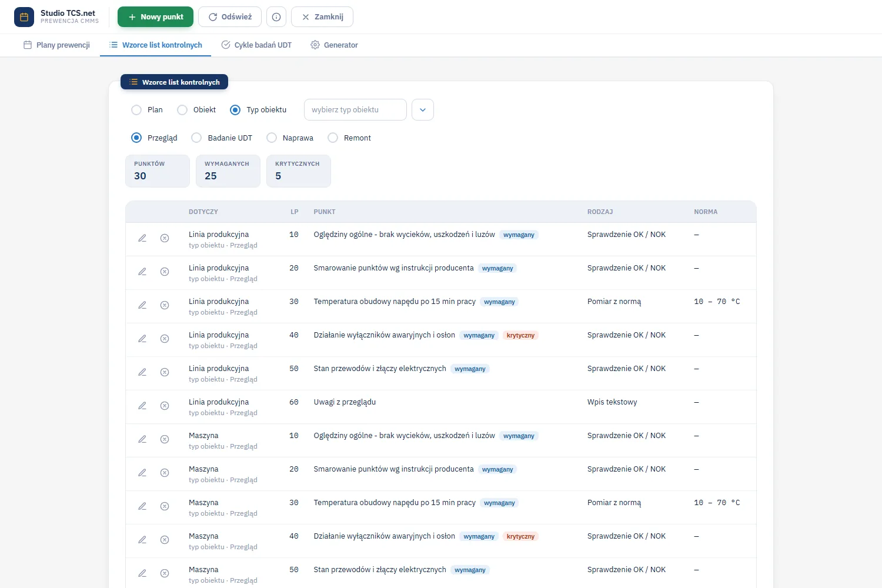Open the Plany prewencji tab
The image size is (882, 588).
coord(56,45)
